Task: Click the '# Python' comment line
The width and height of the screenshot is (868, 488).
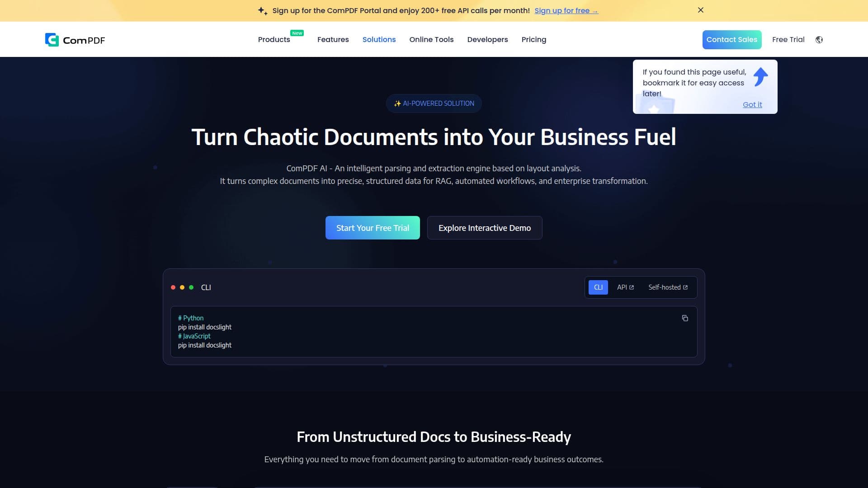Action: [191, 318]
